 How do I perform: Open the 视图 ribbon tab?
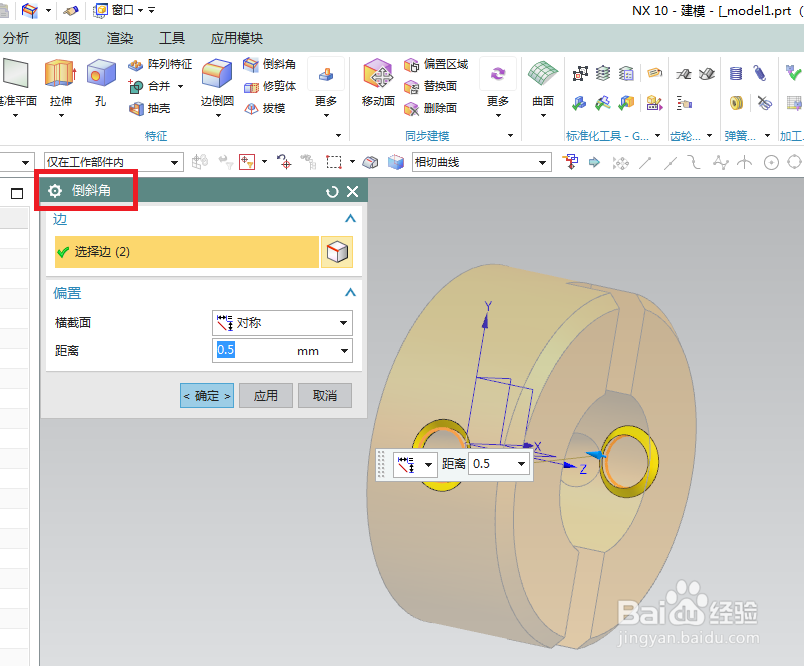68,38
